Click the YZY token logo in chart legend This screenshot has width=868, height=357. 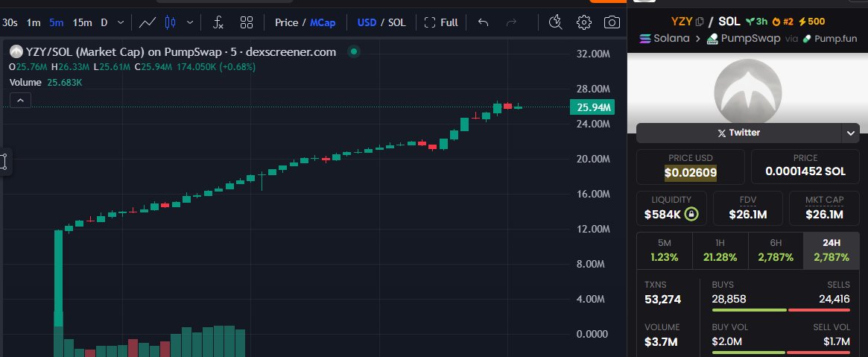point(16,52)
